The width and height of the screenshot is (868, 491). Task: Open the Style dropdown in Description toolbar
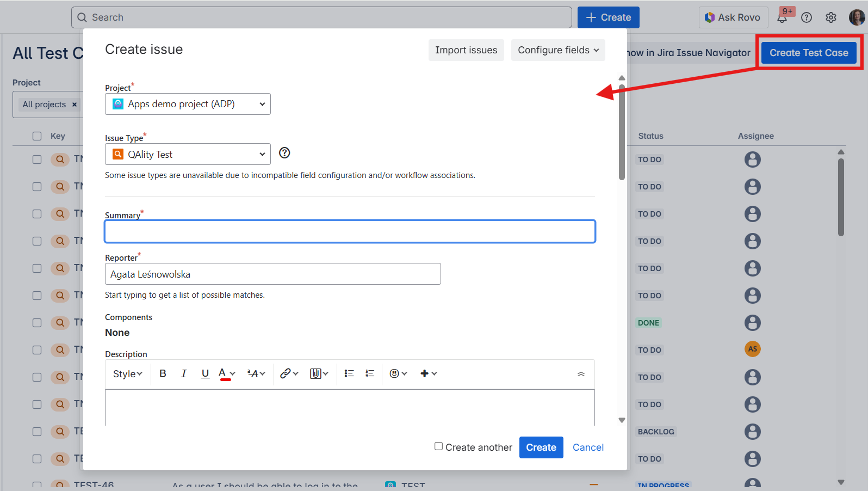(x=128, y=374)
